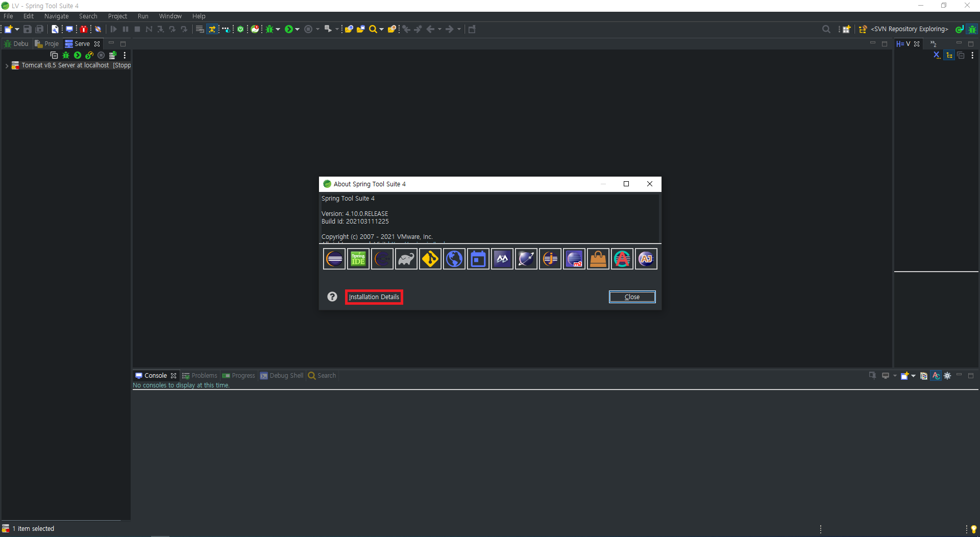Image resolution: width=980 pixels, height=537 pixels.
Task: Switch to the Debug view tab in left panel
Action: click(16, 44)
